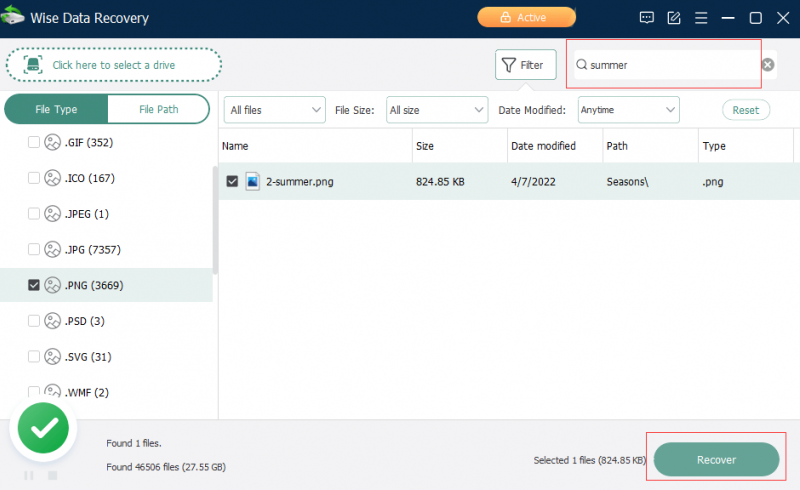Click here to select a drive
The height and width of the screenshot is (490, 800).
[x=114, y=65]
